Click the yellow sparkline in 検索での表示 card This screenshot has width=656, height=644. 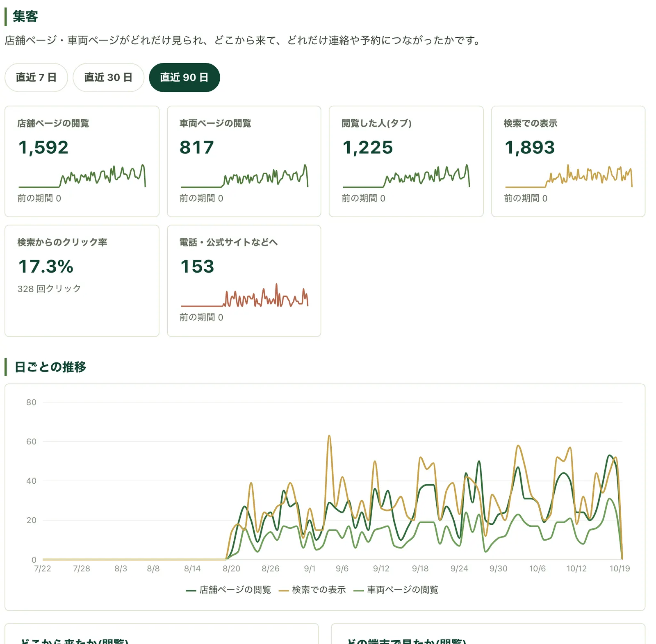tap(569, 176)
